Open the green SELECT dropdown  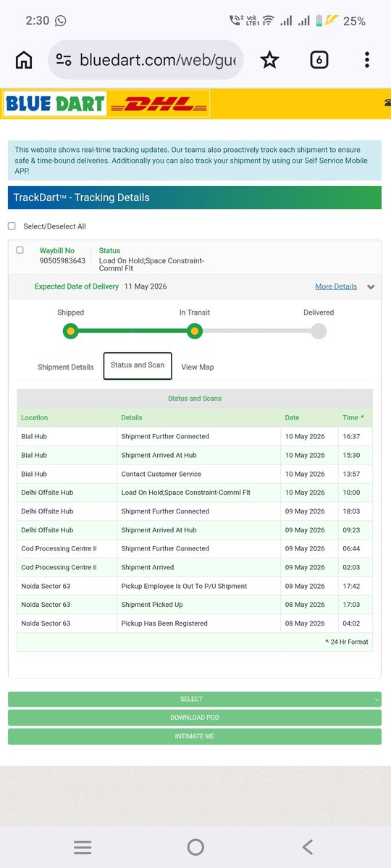coord(195,699)
